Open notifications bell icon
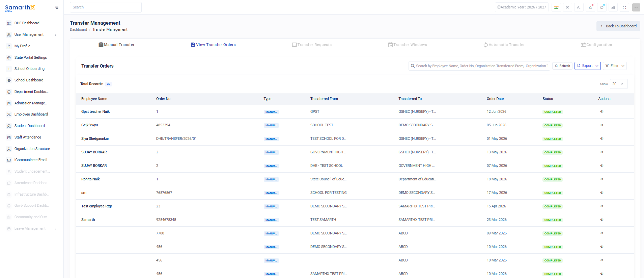Image resolution: width=644 pixels, height=278 pixels. tap(590, 7)
